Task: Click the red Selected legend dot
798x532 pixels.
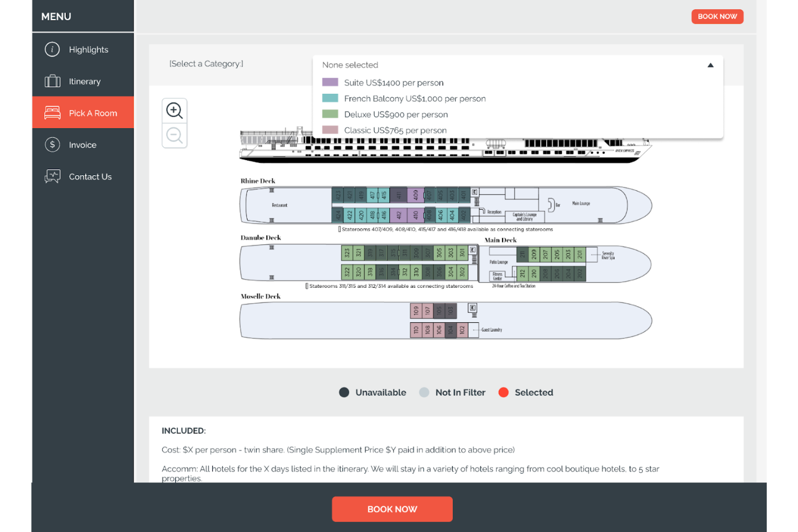Action: click(x=504, y=392)
